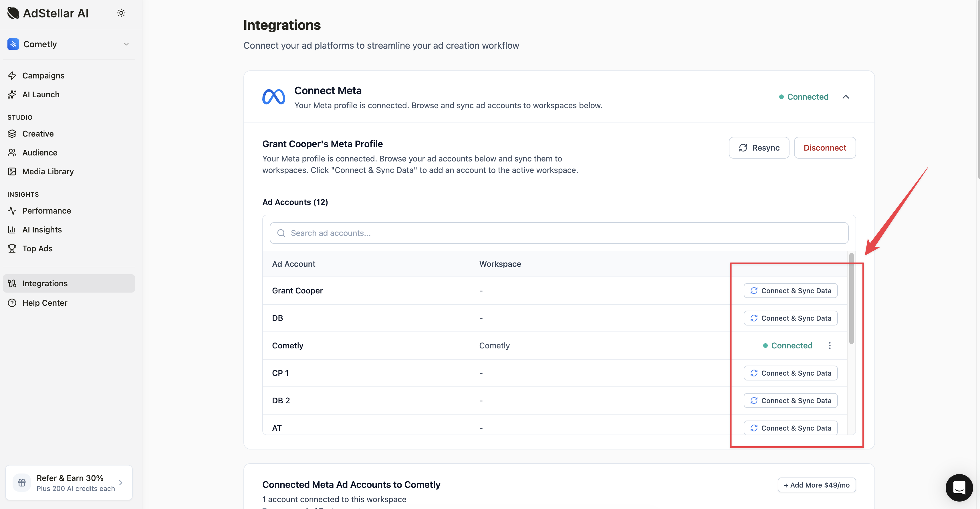
Task: Connect & Sync Data for DB account
Action: click(790, 318)
